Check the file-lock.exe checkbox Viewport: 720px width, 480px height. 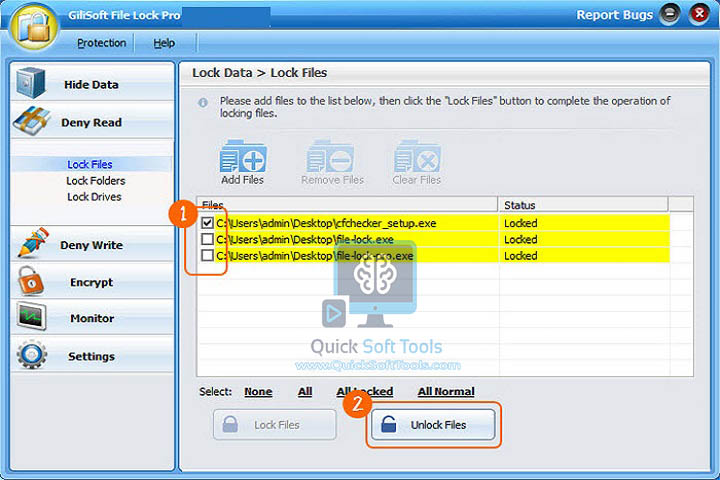[207, 239]
